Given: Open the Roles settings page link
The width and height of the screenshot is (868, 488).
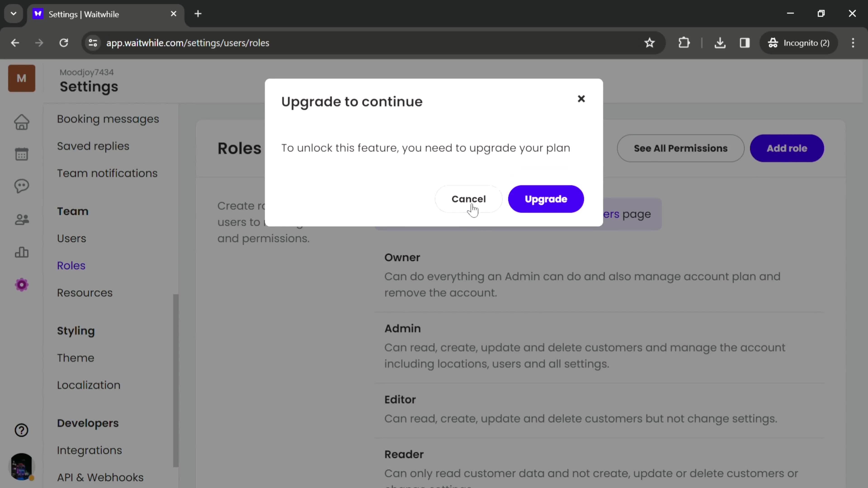Looking at the screenshot, I should click(x=71, y=265).
